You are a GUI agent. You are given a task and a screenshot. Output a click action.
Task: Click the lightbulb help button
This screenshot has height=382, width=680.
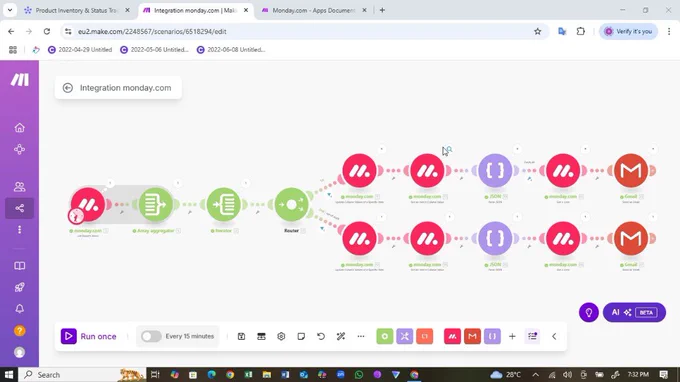(x=588, y=312)
